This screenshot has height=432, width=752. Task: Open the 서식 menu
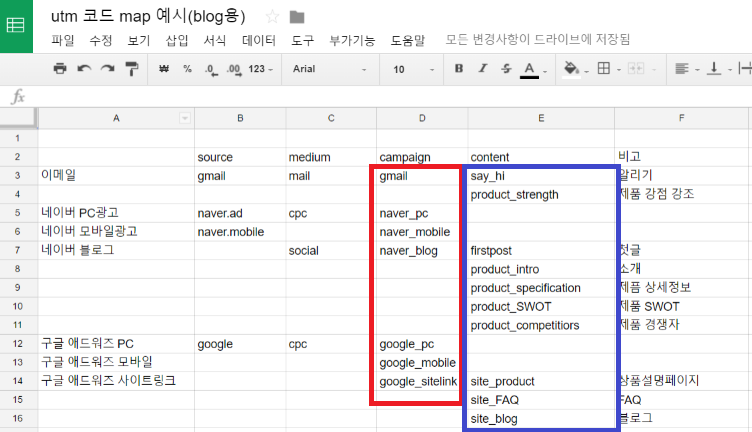(x=215, y=40)
